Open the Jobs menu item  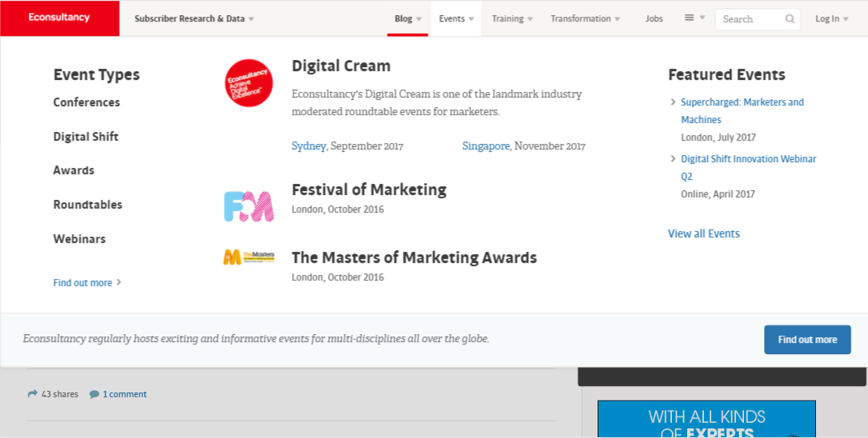(654, 19)
